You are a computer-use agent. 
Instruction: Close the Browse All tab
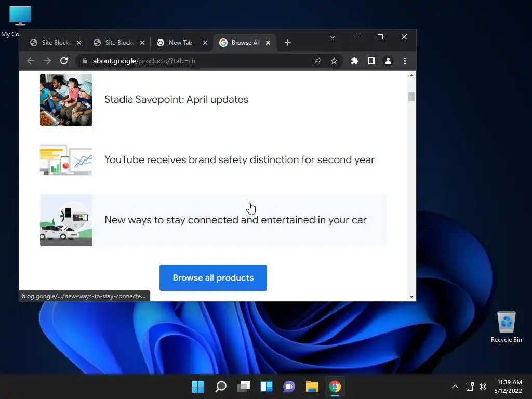[x=268, y=43]
